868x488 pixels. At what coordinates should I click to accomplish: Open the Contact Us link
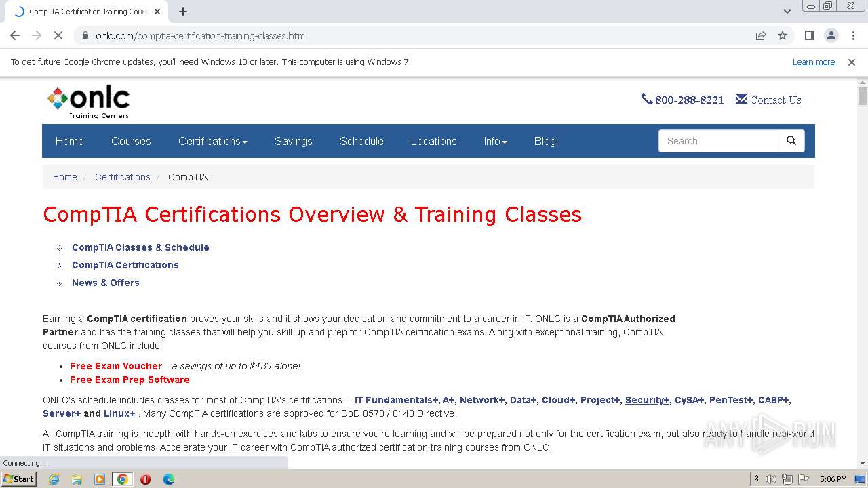[x=775, y=100]
